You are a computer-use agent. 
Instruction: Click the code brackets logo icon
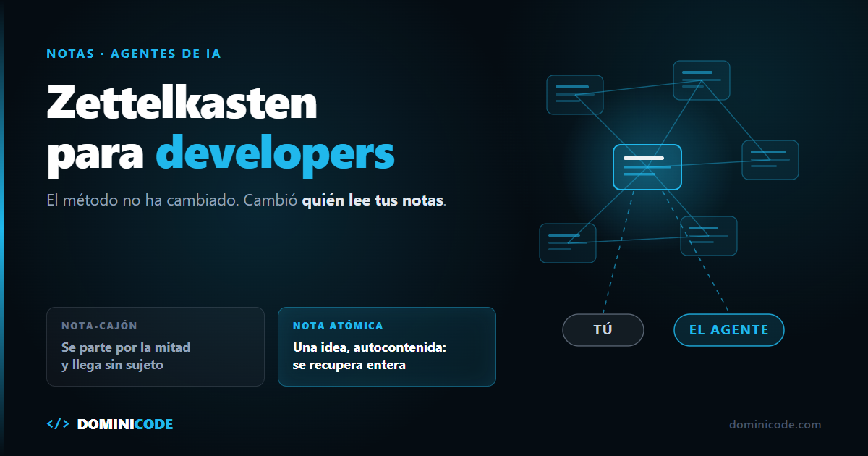(x=58, y=424)
